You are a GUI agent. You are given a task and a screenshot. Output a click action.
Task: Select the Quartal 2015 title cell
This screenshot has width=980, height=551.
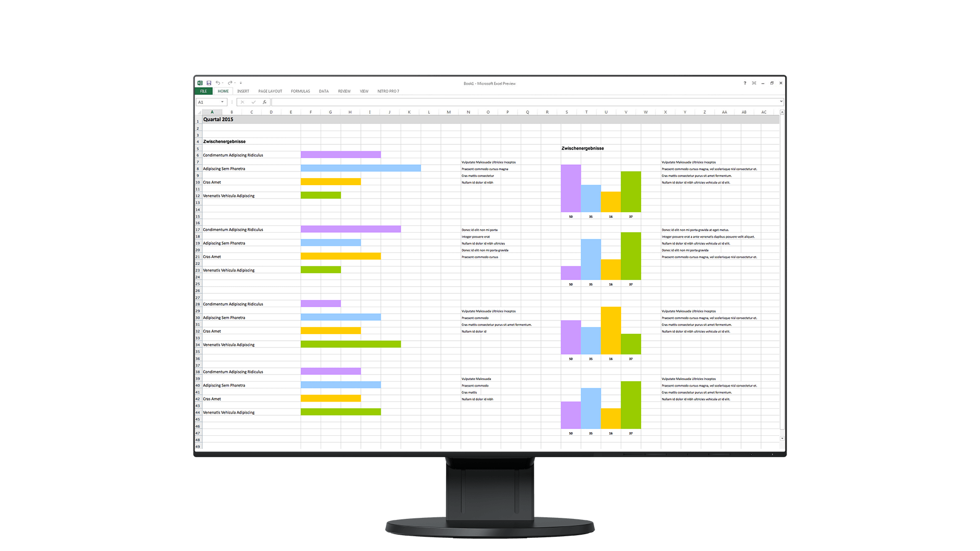pyautogui.click(x=218, y=119)
